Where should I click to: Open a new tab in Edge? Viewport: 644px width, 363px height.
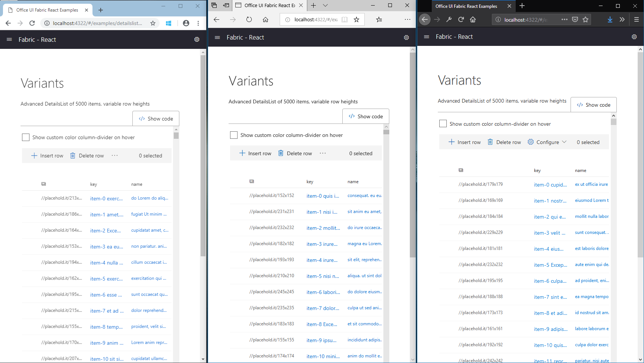[x=314, y=5]
